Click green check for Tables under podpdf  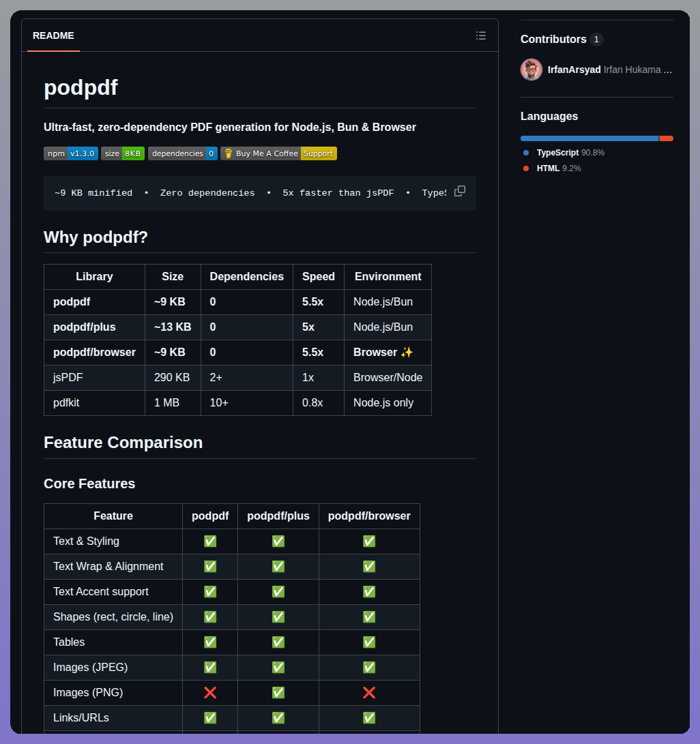tap(210, 642)
